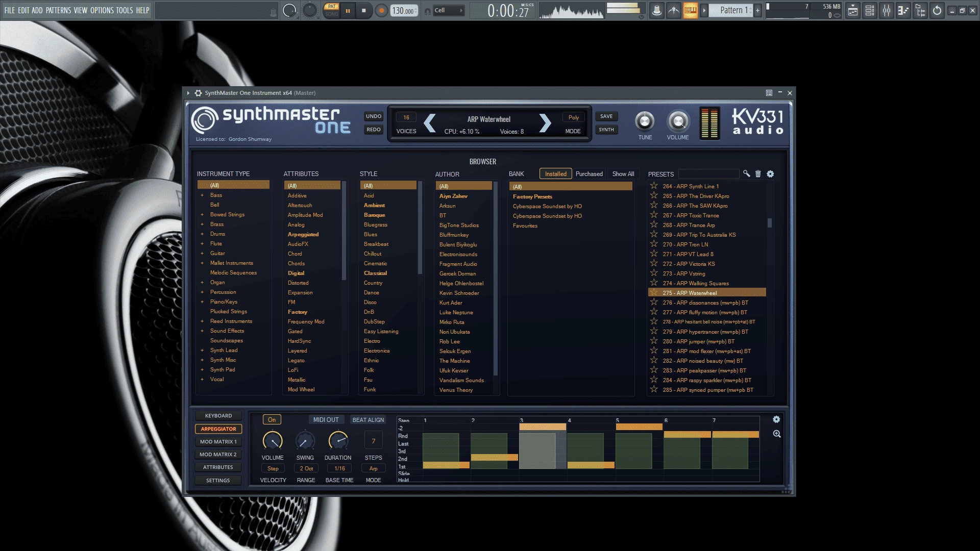Screen dimensions: 980x551
Task: Adjust the arpeggiator SWING knob
Action: [x=305, y=441]
